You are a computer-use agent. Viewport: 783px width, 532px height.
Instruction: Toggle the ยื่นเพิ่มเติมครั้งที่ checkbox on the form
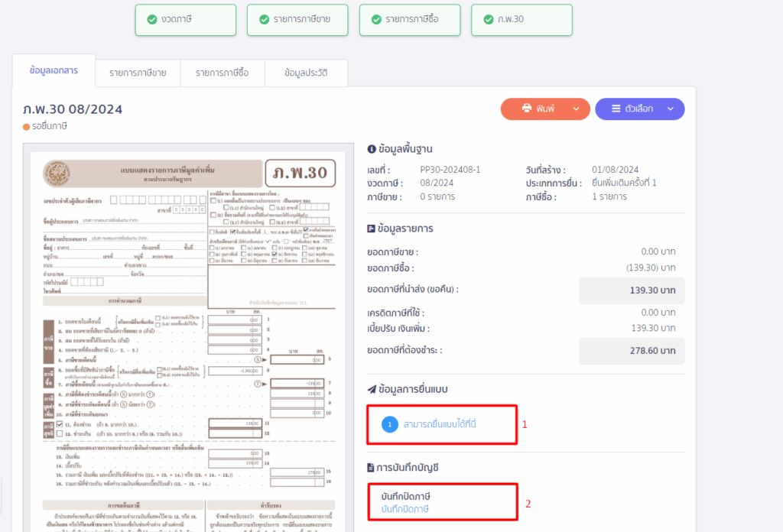click(x=233, y=229)
